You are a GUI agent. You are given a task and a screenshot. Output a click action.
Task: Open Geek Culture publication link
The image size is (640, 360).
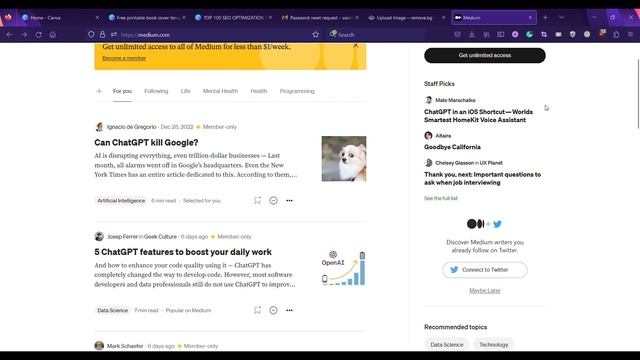160,237
